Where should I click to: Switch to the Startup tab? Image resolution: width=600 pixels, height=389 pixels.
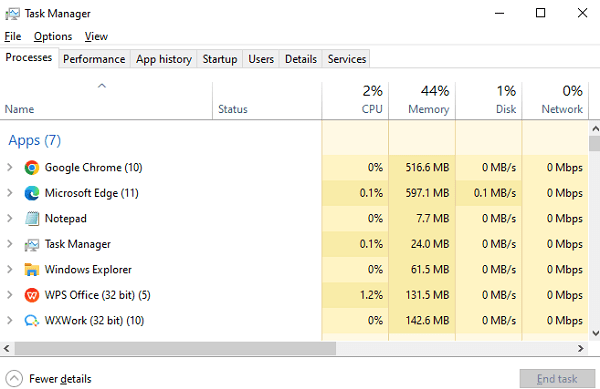[220, 59]
